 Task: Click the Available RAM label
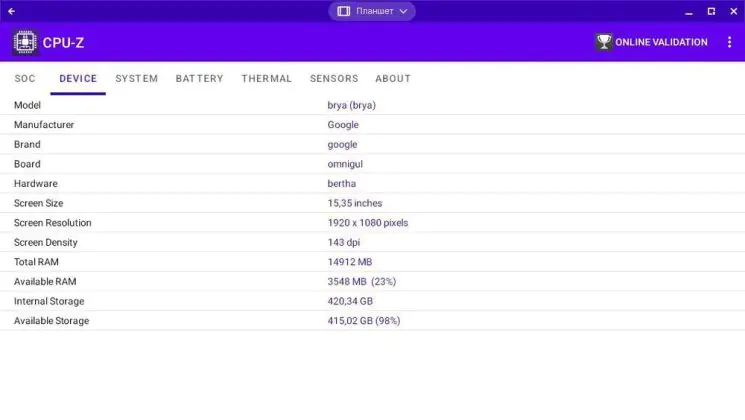tap(45, 282)
